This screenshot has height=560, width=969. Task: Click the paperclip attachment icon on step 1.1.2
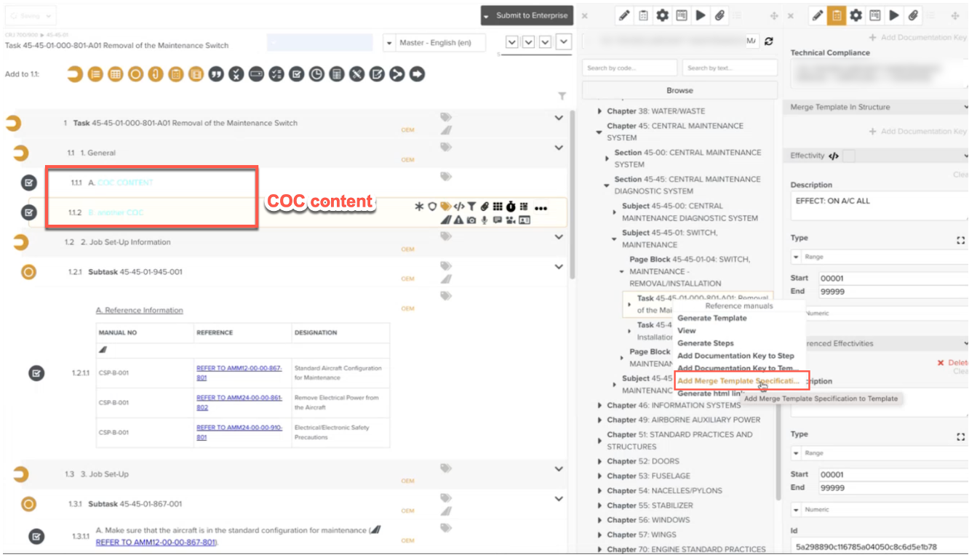pyautogui.click(x=484, y=207)
